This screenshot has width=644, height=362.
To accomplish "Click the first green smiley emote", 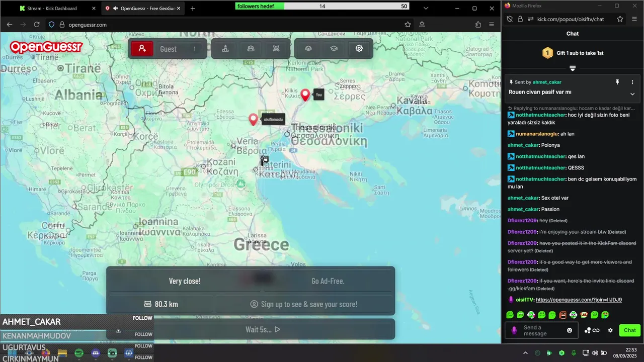I will [510, 315].
